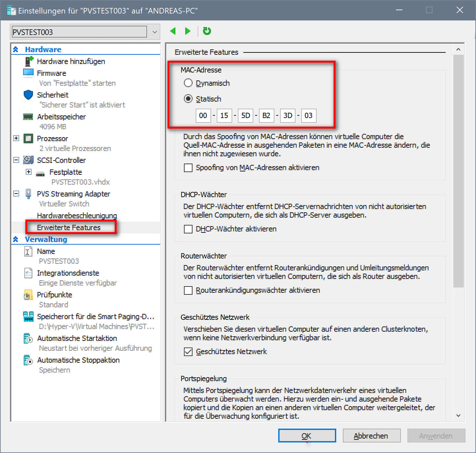Click the Prozessor chip icon
Image resolution: width=476 pixels, height=453 pixels.
pyautogui.click(x=28, y=138)
